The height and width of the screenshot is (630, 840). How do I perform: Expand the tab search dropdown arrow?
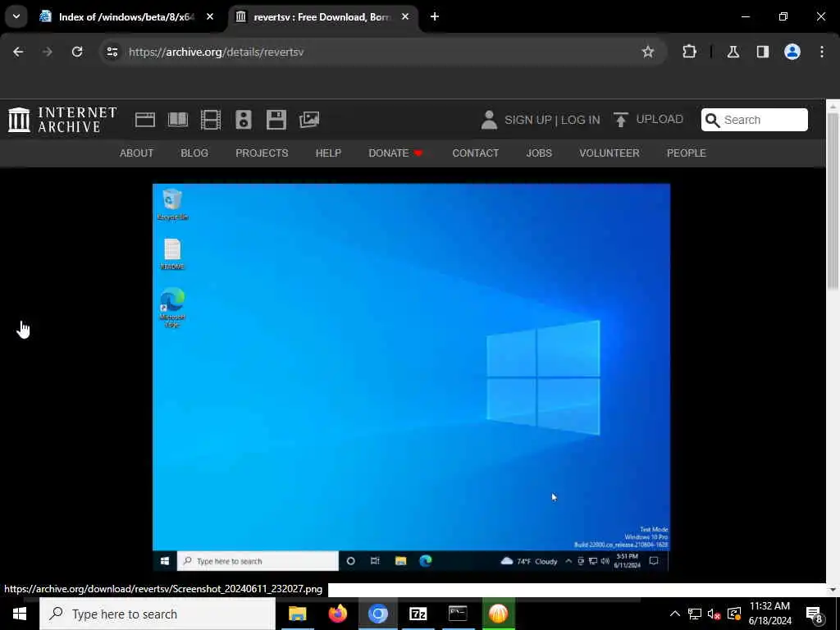(16, 16)
